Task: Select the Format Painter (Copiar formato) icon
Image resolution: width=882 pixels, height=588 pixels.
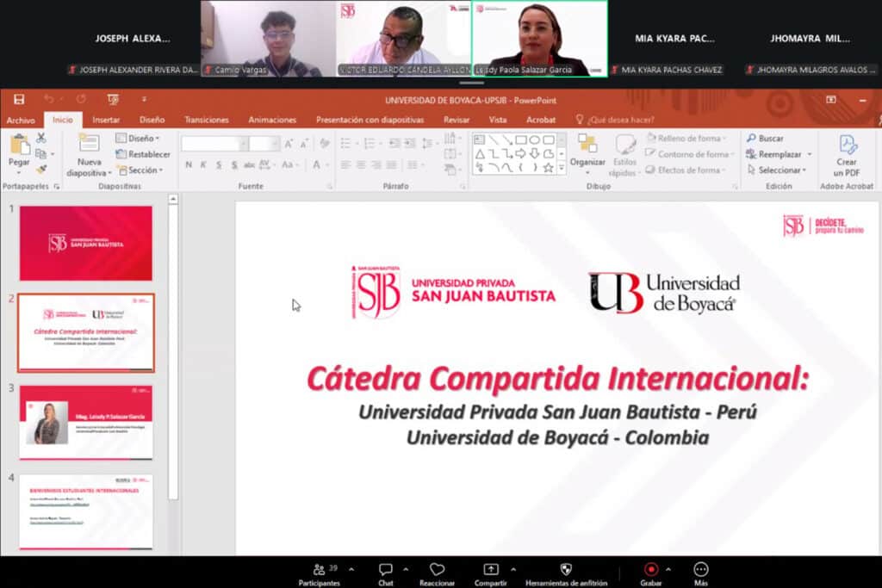Action: (x=40, y=167)
